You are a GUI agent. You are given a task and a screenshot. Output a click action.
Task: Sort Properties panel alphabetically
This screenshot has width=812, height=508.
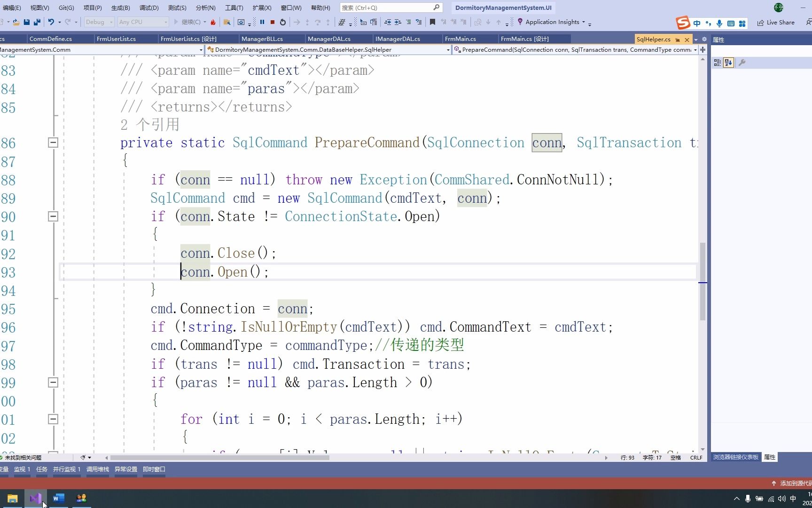pyautogui.click(x=728, y=63)
